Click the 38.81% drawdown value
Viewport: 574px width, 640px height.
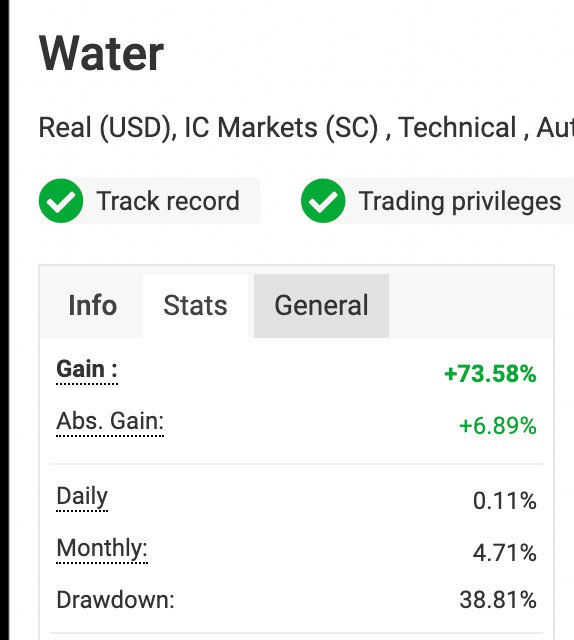(x=498, y=600)
